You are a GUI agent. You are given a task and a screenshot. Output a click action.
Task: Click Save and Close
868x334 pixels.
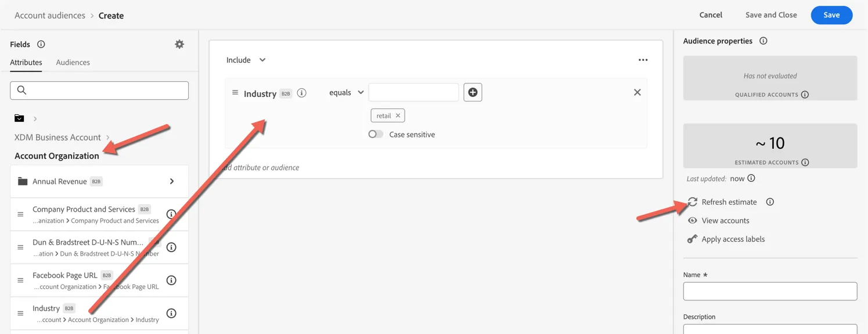click(771, 15)
